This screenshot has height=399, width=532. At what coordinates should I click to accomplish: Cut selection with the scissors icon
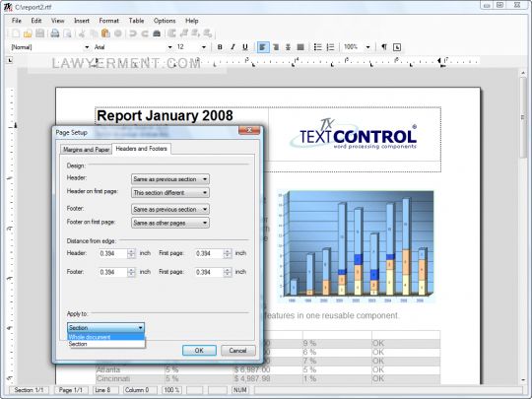tap(82, 33)
